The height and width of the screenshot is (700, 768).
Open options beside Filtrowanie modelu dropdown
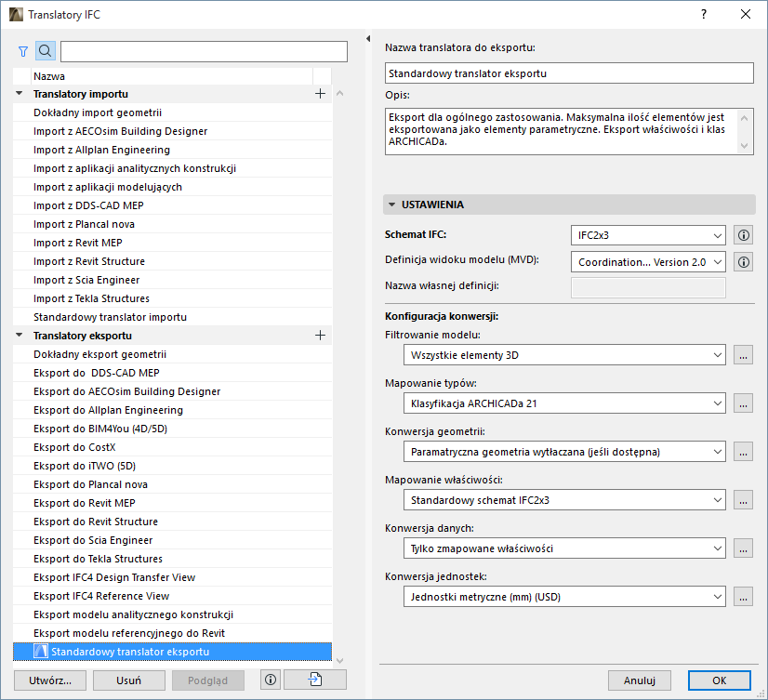743,355
